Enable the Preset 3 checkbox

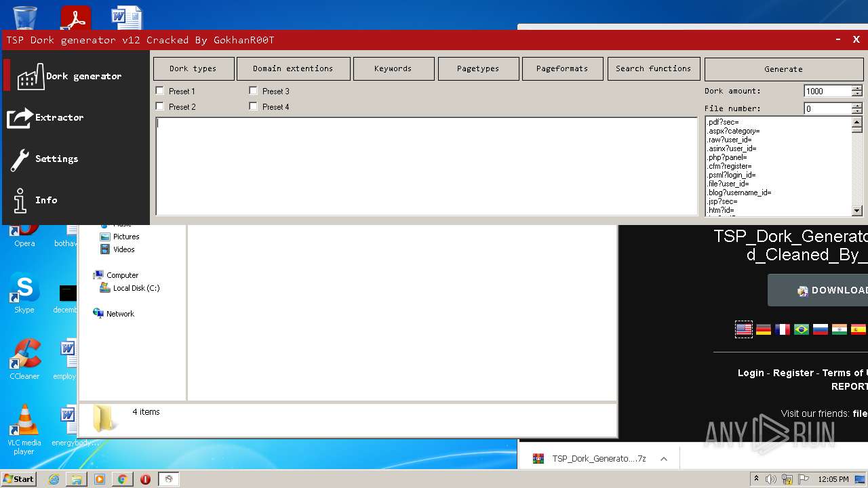(254, 91)
